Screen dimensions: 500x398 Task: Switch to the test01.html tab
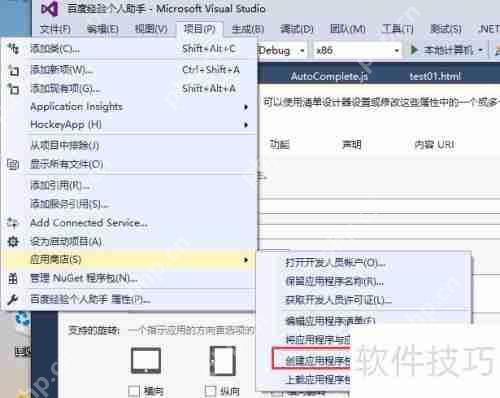[x=435, y=76]
